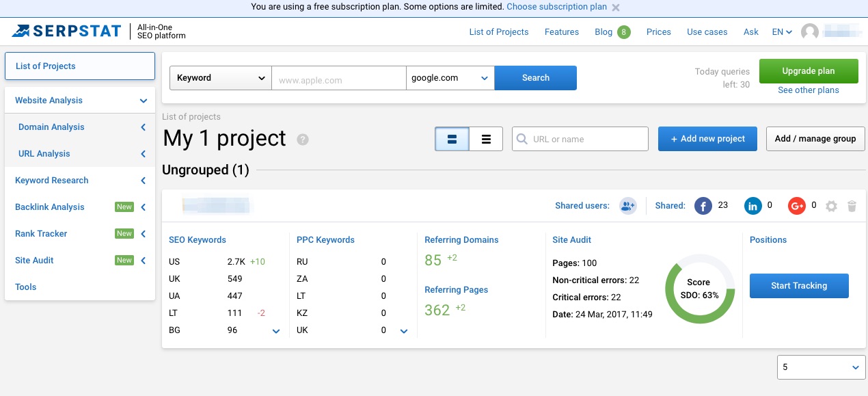
Task: Click the Facebook share icon
Action: (x=703, y=206)
